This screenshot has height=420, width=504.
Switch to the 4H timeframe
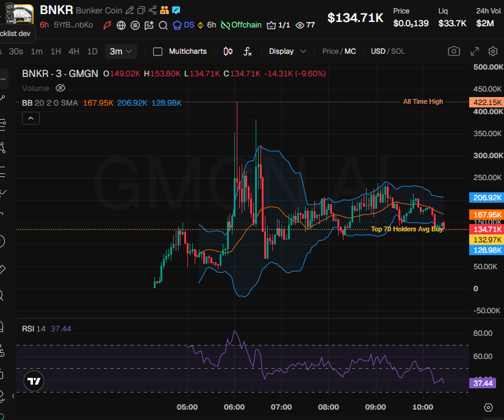tap(74, 51)
